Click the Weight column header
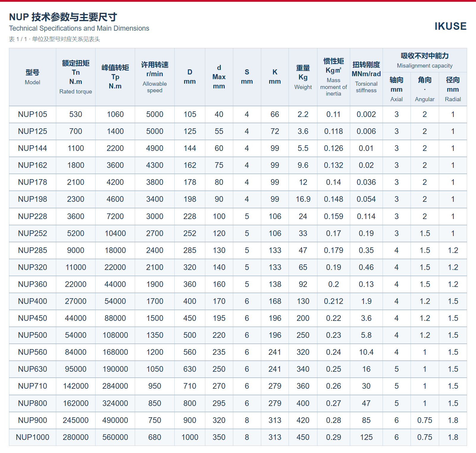The image size is (476, 453). pos(303,77)
